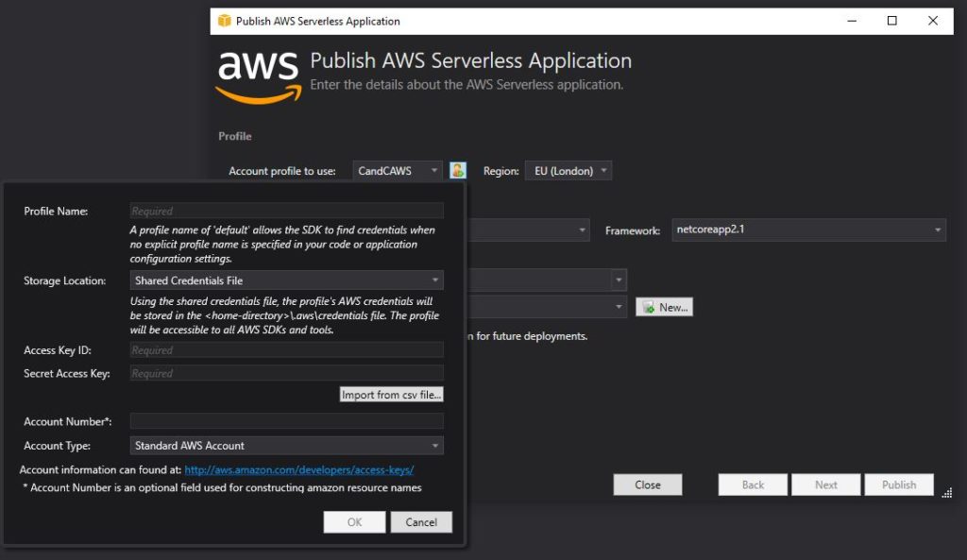Open the Account profile to use dropdown

coord(398,171)
